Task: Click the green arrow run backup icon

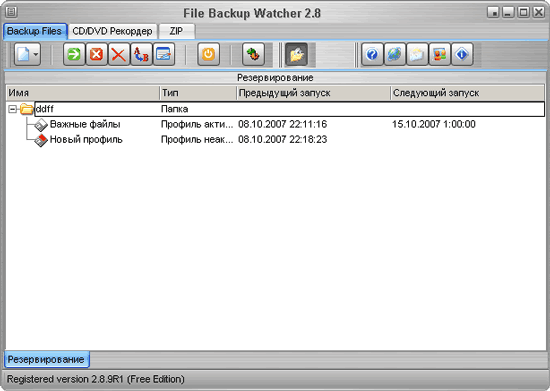Action: point(74,54)
